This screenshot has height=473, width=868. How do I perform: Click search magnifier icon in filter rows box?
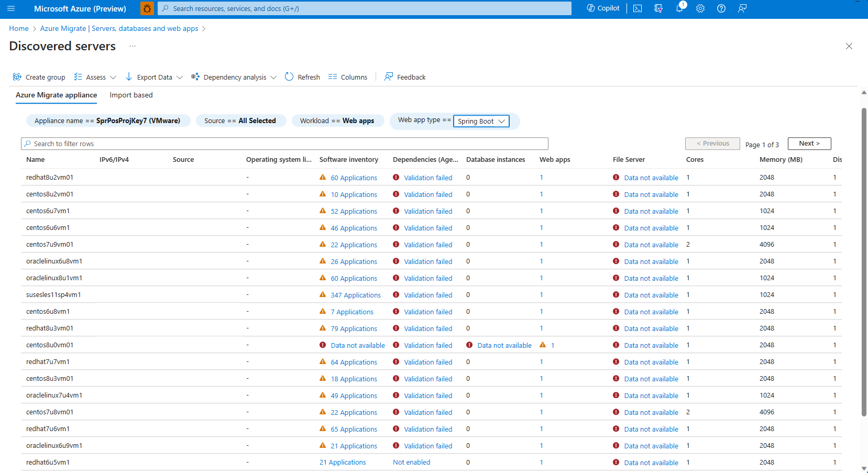[x=28, y=144]
